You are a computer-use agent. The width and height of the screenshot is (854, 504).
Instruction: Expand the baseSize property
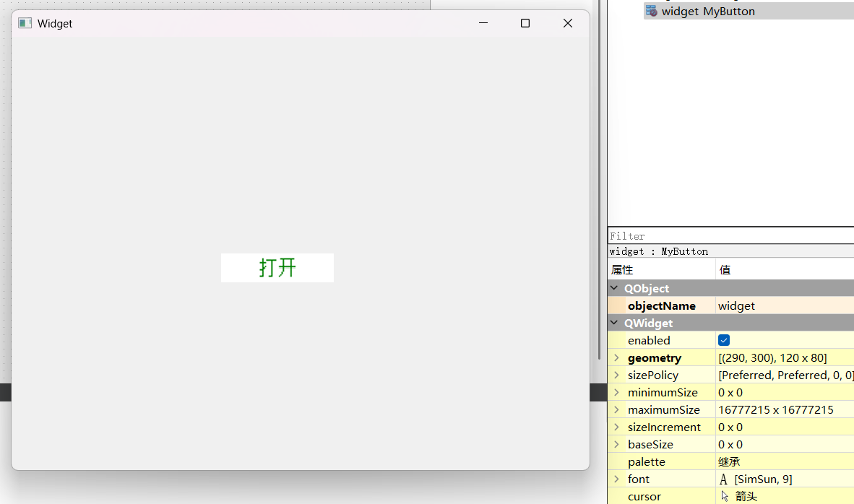coord(616,444)
